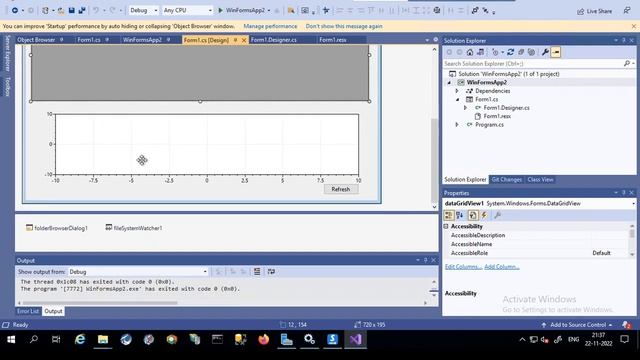The height and width of the screenshot is (360, 640).
Task: Expand the Form1.Designer.cs node
Action: tap(465, 108)
